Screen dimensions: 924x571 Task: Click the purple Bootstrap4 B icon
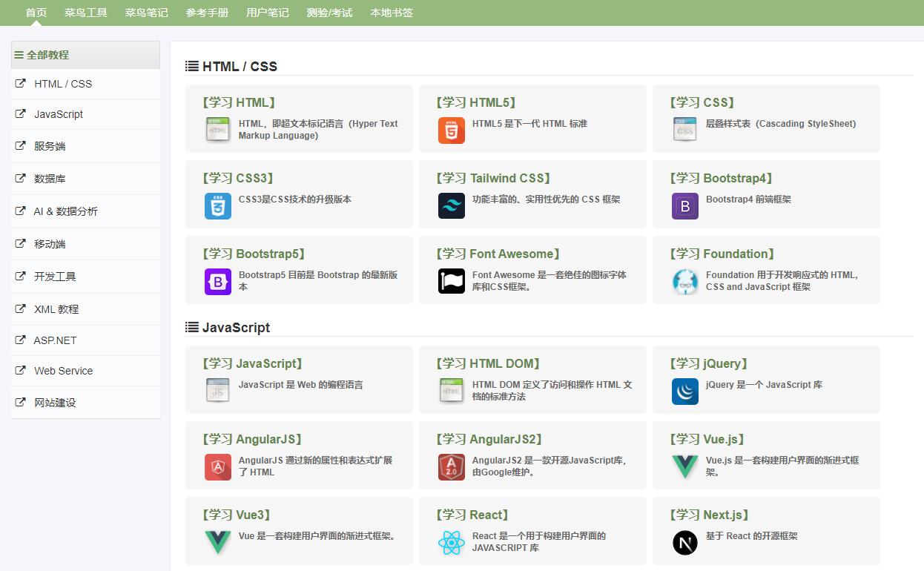(685, 206)
